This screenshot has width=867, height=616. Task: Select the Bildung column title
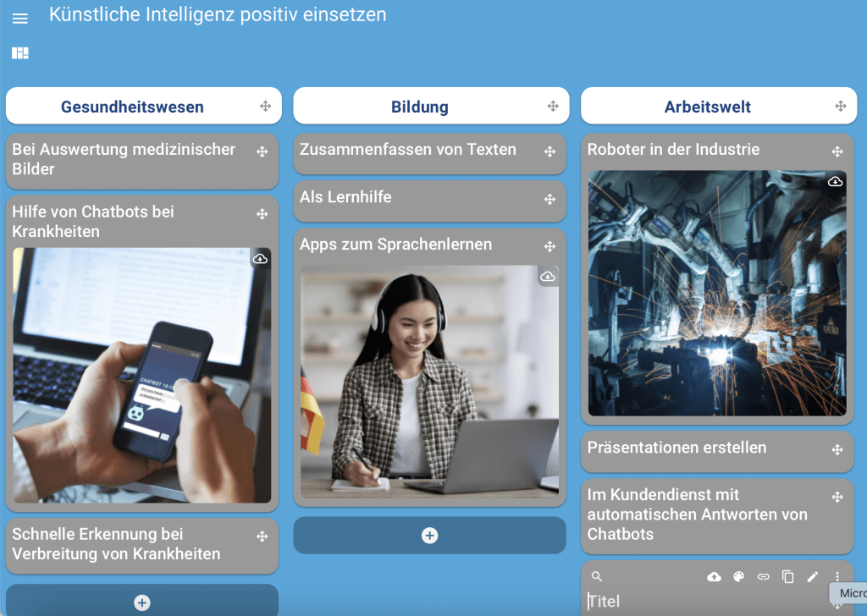pos(420,107)
